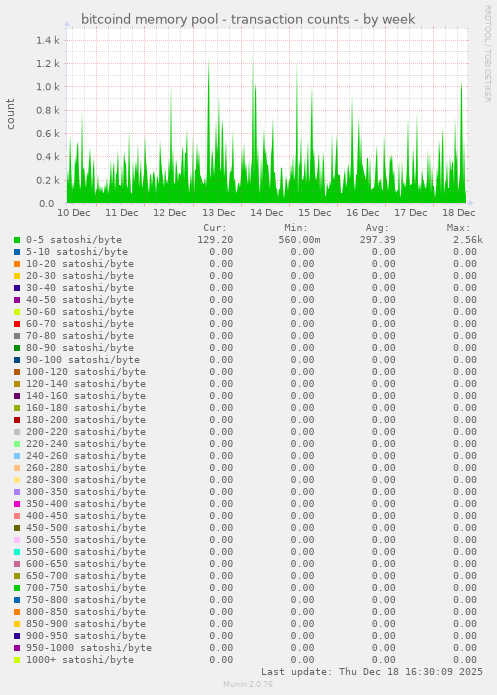This screenshot has width=497, height=695.
Task: Click the '400-450 satoshi/byte' legend label
Action: coord(86,515)
